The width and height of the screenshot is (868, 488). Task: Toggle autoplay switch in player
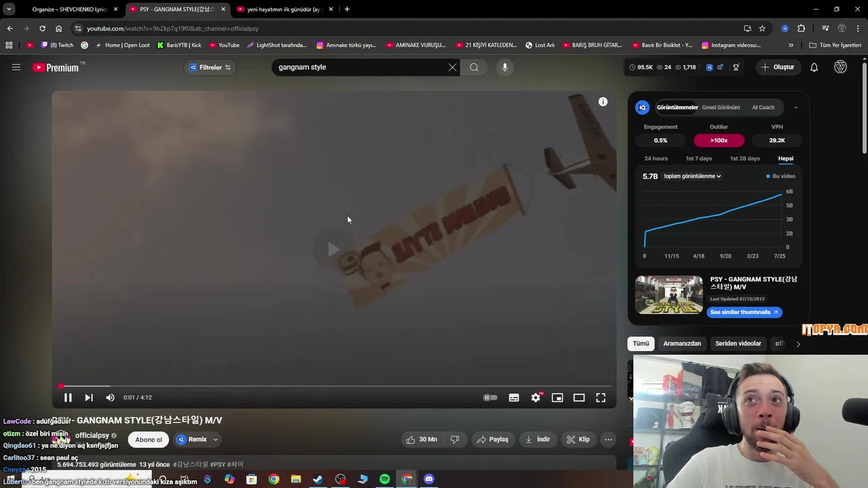tap(490, 398)
